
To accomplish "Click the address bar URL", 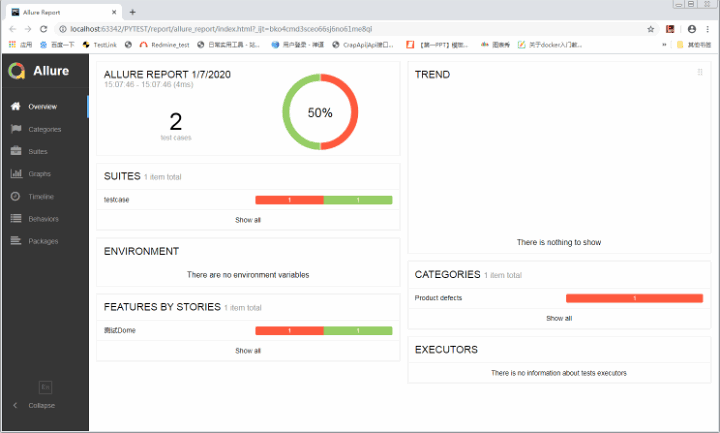I will point(221,29).
